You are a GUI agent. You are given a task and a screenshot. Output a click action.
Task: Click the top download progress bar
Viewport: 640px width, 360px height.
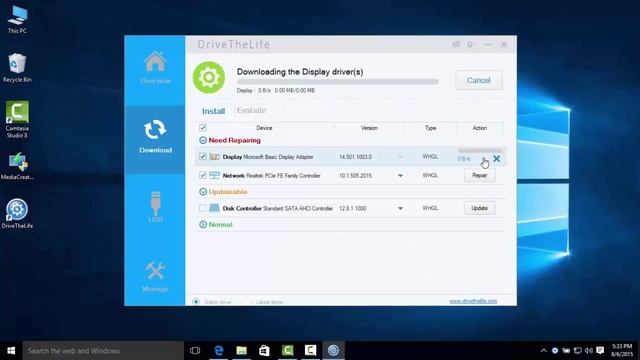(x=338, y=82)
